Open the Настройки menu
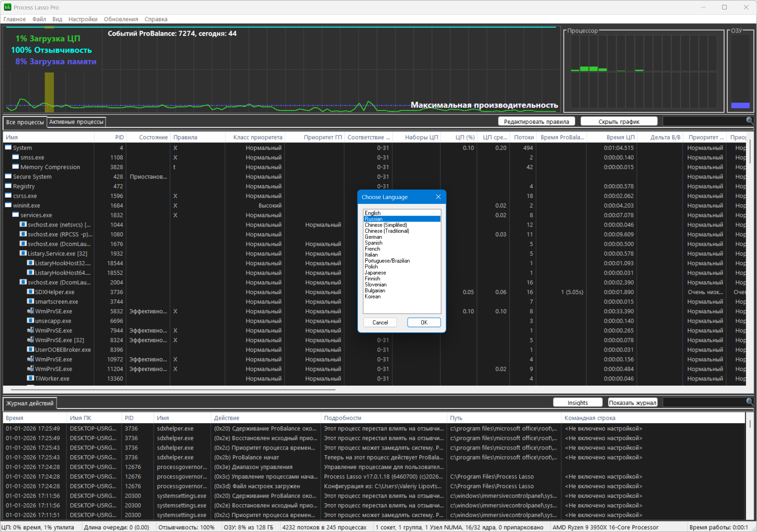The height and width of the screenshot is (532, 757). (x=83, y=19)
